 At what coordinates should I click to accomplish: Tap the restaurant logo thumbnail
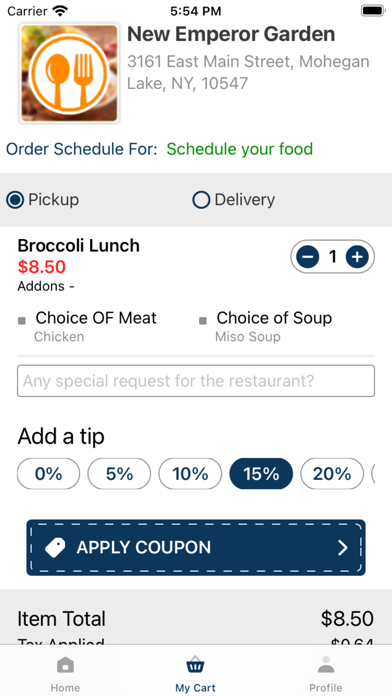[x=69, y=73]
